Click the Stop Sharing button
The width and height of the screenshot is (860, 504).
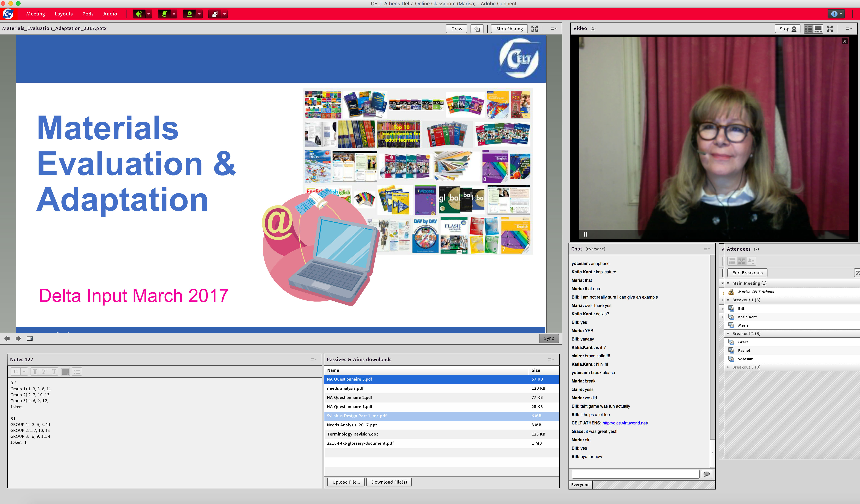point(509,29)
